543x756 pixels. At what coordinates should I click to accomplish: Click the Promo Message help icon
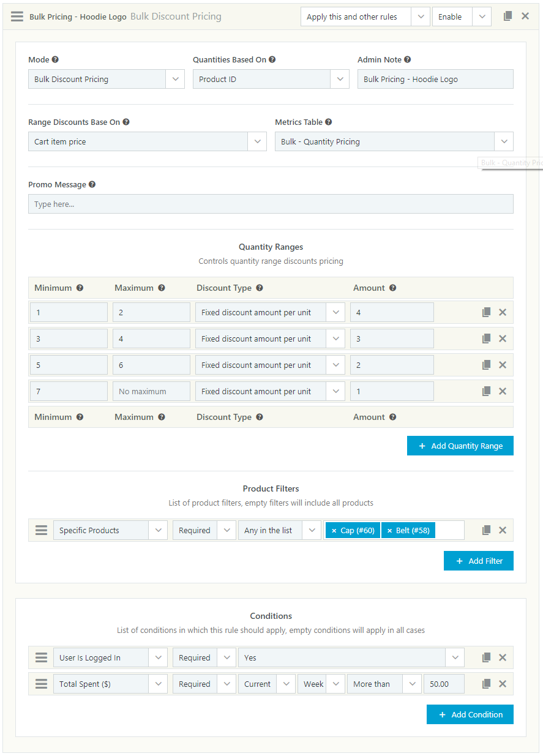[92, 185]
